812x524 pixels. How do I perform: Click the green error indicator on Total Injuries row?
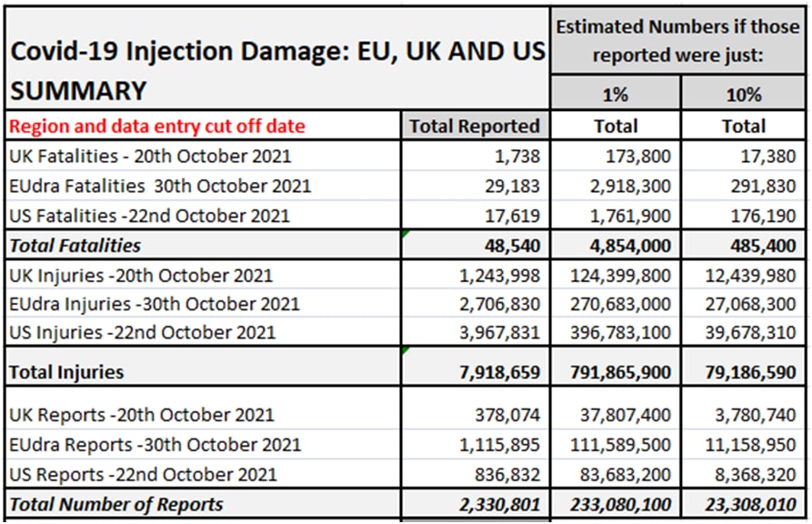[405, 350]
